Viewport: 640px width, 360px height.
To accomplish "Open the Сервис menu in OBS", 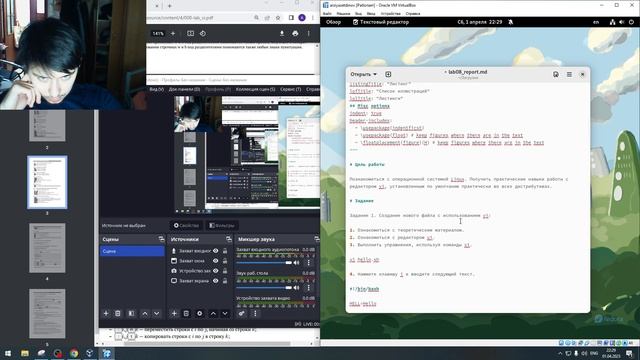I will point(291,89).
